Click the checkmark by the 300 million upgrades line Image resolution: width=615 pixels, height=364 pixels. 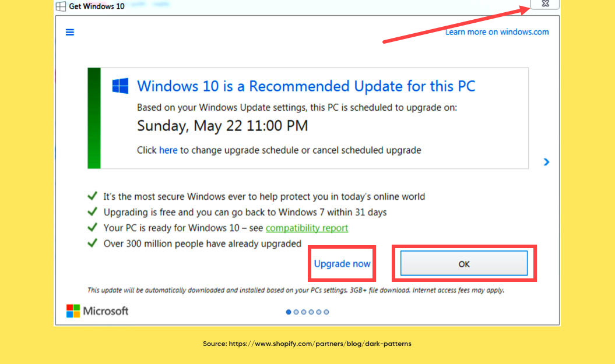[92, 243]
